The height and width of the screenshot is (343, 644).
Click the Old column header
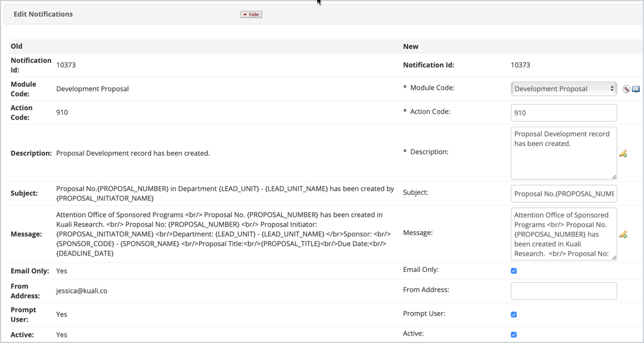(x=16, y=47)
